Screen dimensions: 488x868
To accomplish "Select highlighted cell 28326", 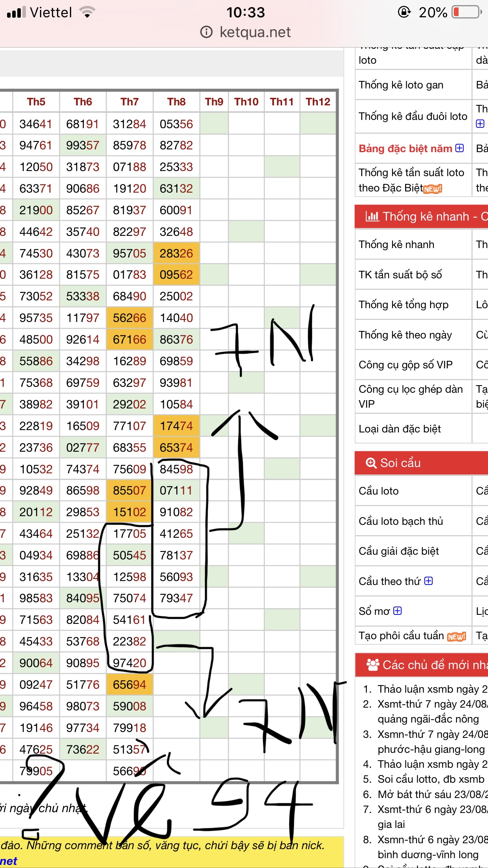I will point(176,253).
